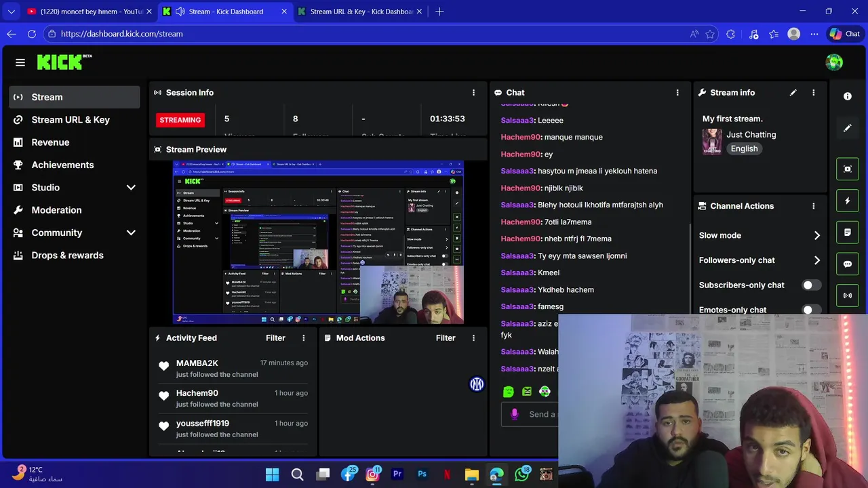Open Mod Actions three-dot options
The height and width of the screenshot is (488, 868).
[473, 338]
